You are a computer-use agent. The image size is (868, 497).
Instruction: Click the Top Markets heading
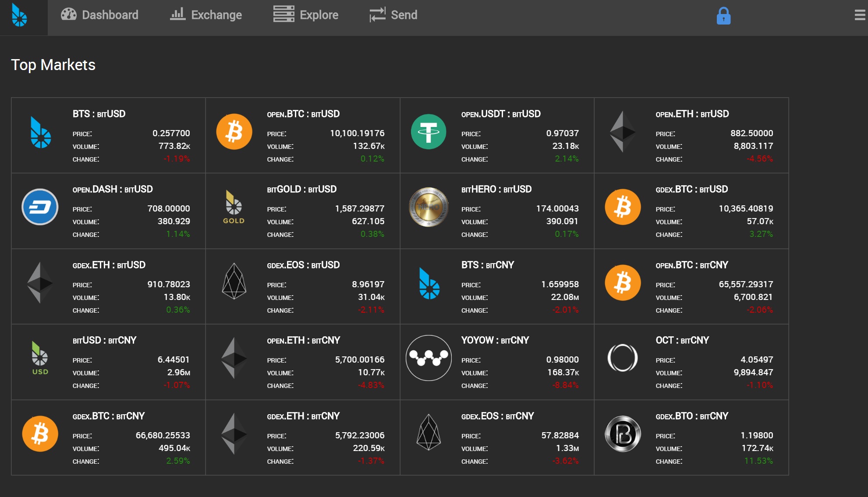(53, 65)
